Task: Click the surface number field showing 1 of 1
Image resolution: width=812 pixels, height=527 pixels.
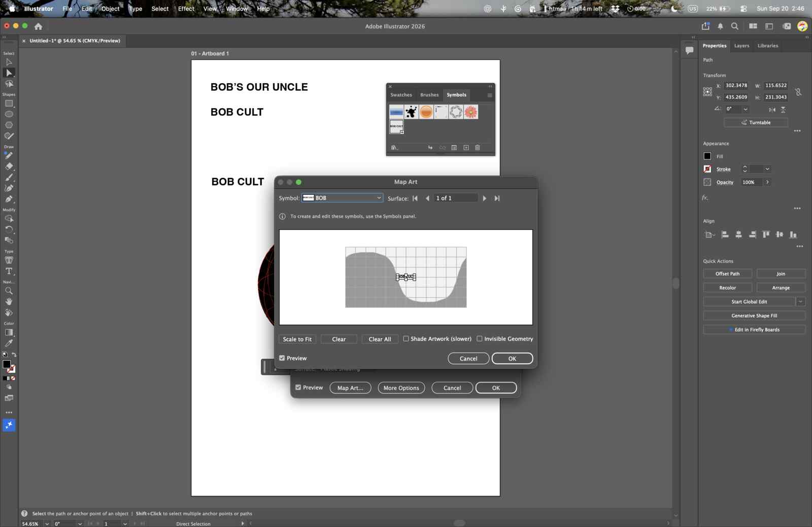Action: (456, 198)
